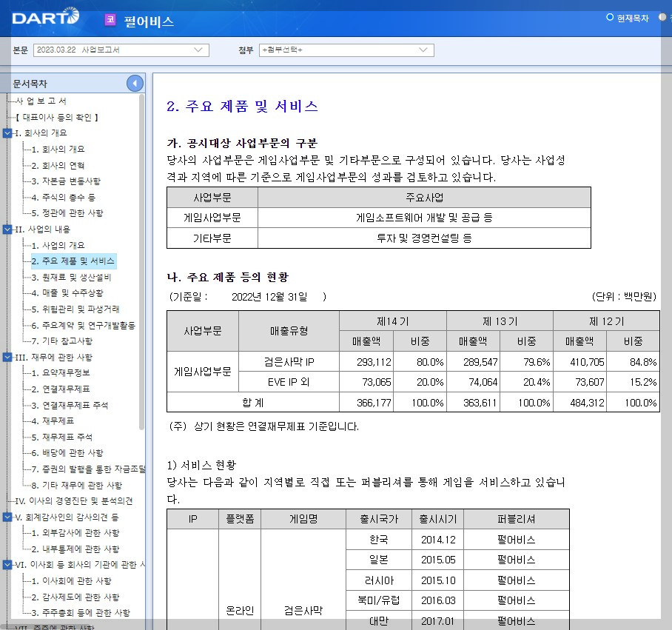
Task: Select 3. 원재료 및 생산설비
Action: pos(71,278)
